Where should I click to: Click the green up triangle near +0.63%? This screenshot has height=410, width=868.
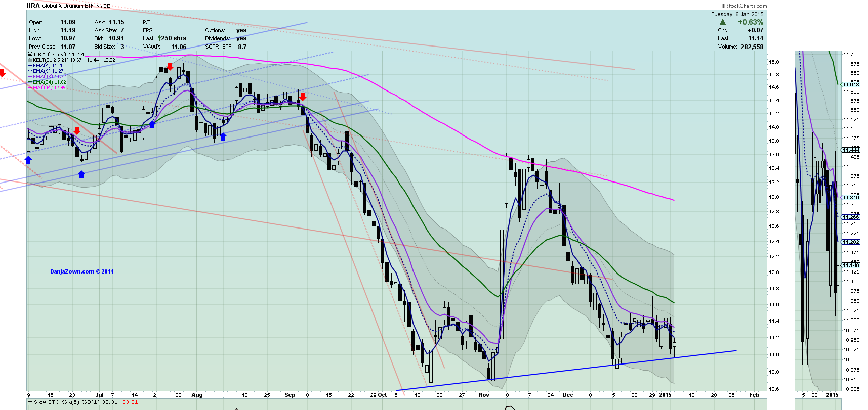click(723, 22)
